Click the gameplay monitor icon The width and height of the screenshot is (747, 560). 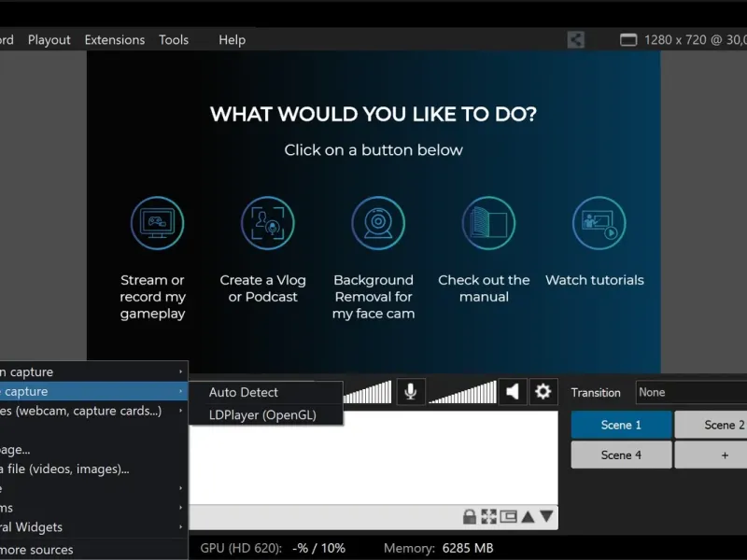tap(157, 223)
